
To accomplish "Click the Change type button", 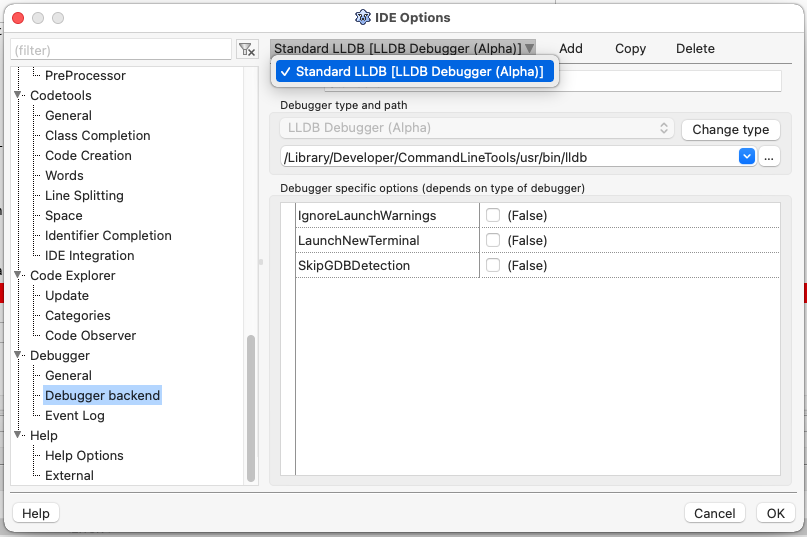I will 730,130.
